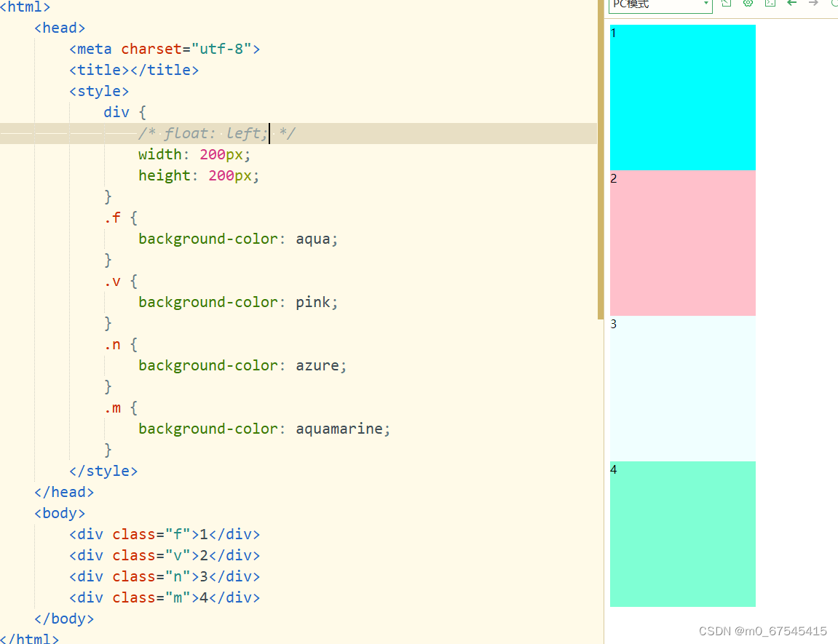Click the editor's vertical scrollbar thumb
The width and height of the screenshot is (838, 644).
point(600,159)
